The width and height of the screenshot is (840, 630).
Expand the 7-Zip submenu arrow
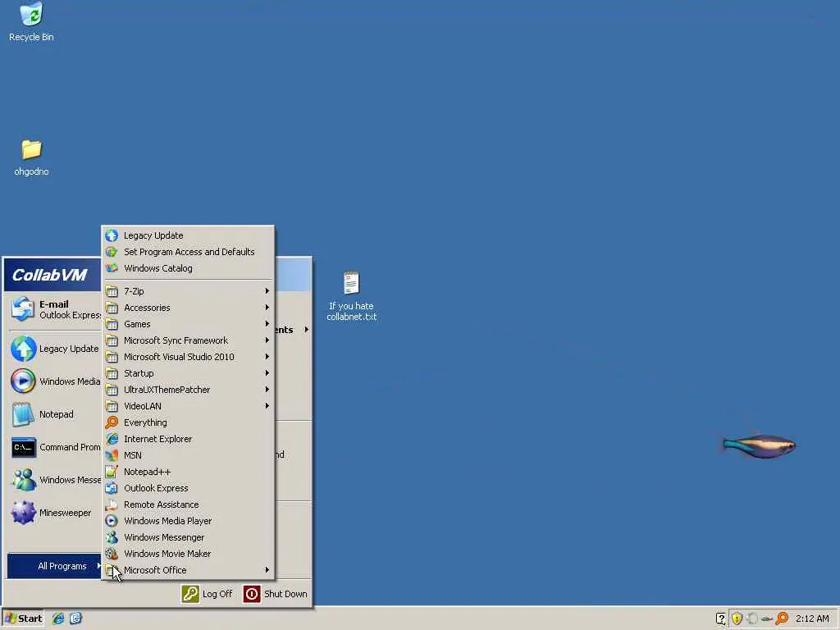[267, 291]
